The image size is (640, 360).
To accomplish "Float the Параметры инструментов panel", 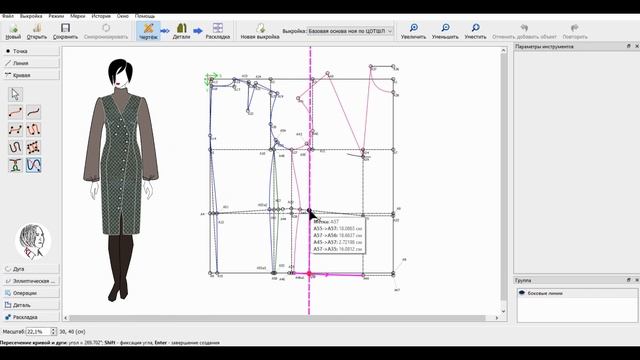I will point(629,46).
